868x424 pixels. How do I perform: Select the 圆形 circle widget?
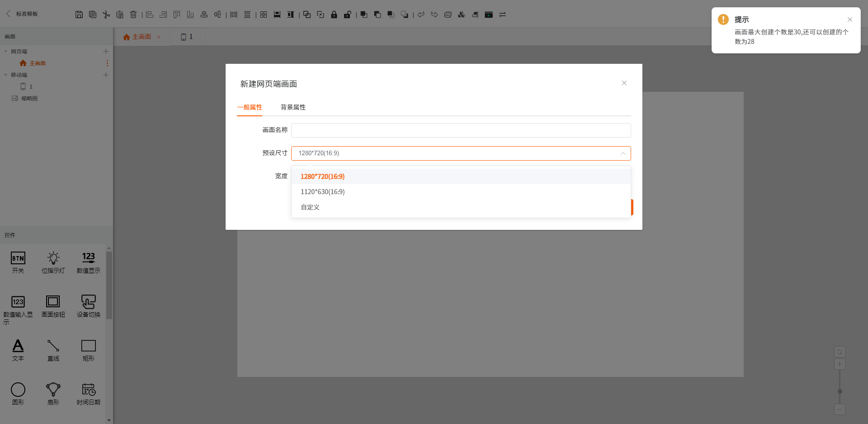point(18,394)
